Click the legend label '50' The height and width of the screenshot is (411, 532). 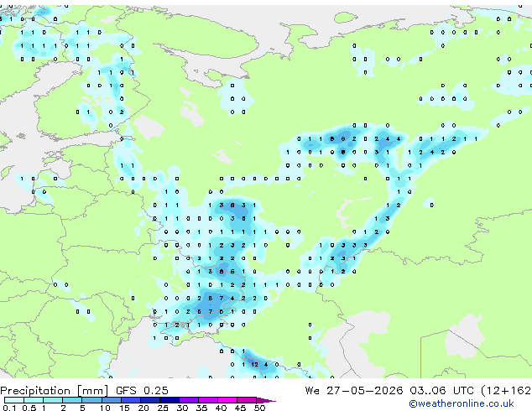[x=259, y=408]
